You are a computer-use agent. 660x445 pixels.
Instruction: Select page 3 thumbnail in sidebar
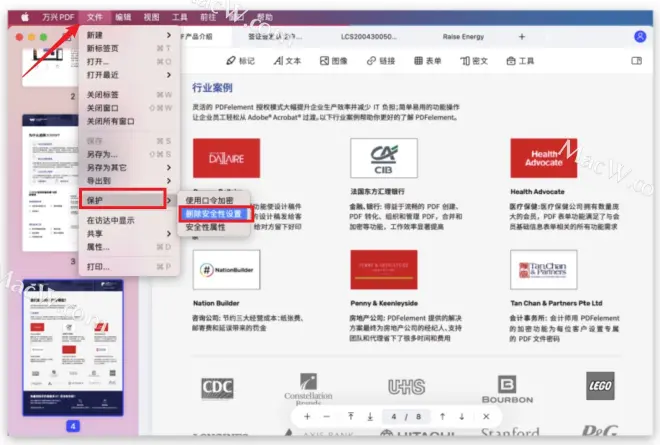[50, 183]
